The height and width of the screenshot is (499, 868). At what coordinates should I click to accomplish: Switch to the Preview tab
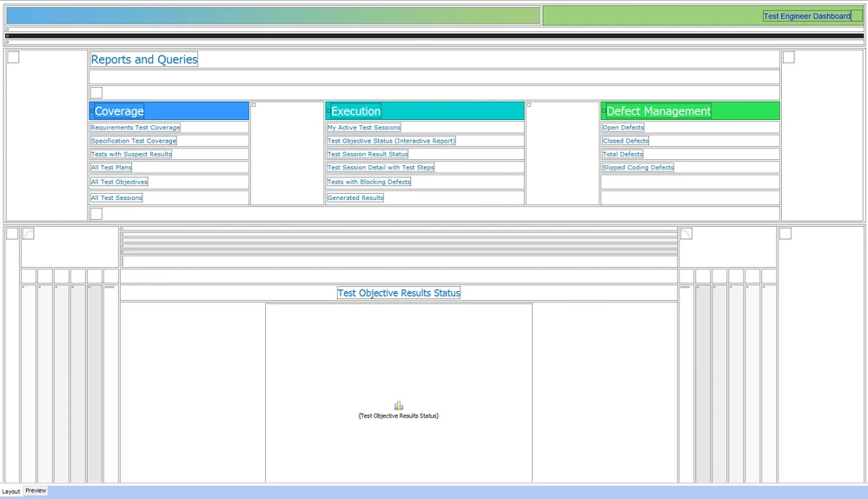pyautogui.click(x=36, y=490)
